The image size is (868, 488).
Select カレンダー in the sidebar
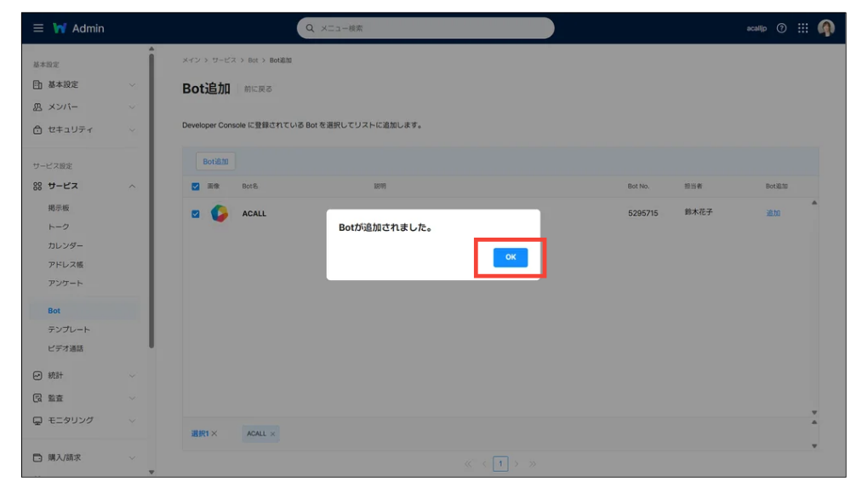coord(66,245)
